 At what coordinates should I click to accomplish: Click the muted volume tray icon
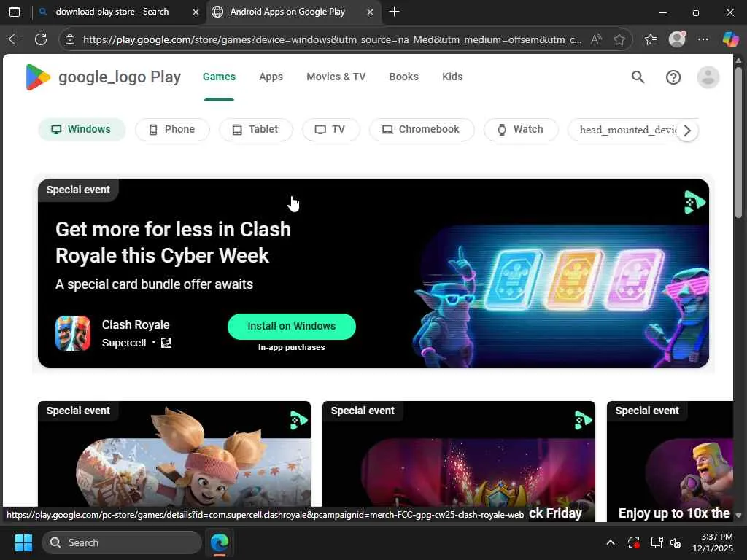click(x=676, y=542)
